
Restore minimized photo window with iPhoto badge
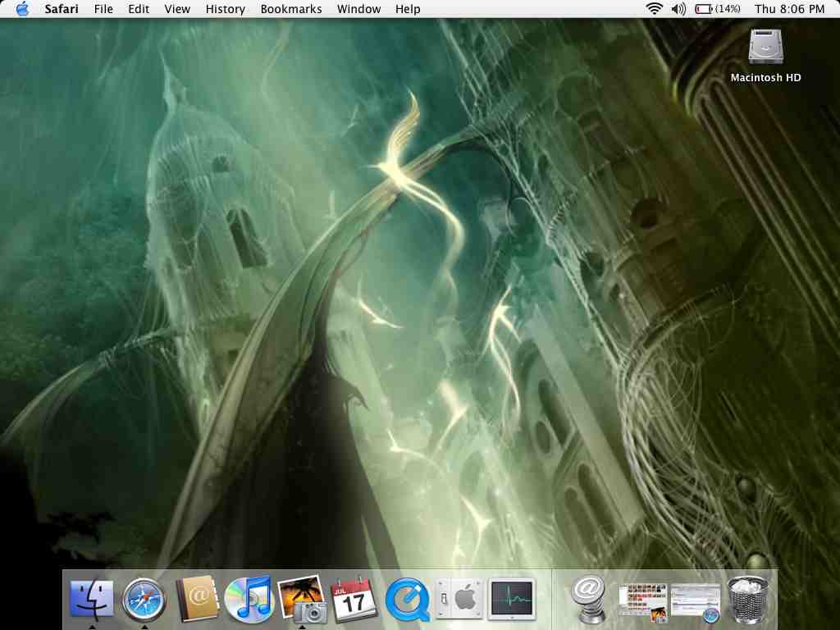(641, 602)
